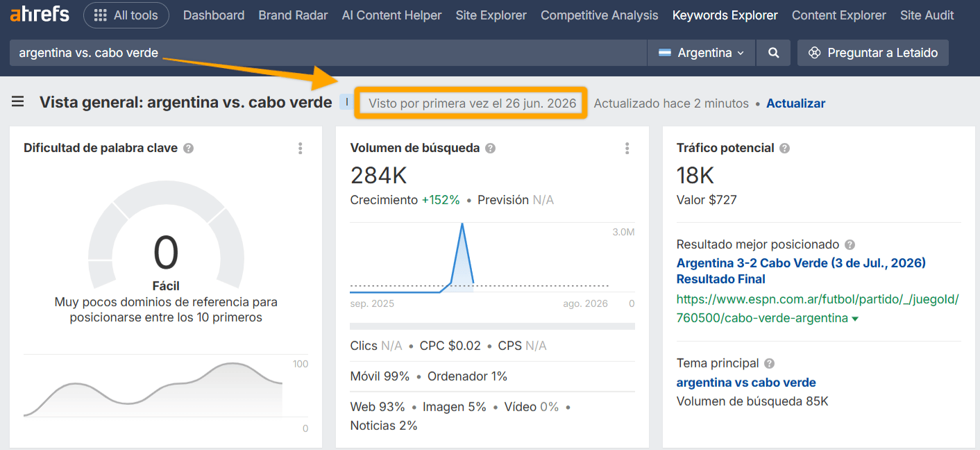The height and width of the screenshot is (450, 980).
Task: Click the argentina vs cabo verde topic link
Action: (x=746, y=383)
